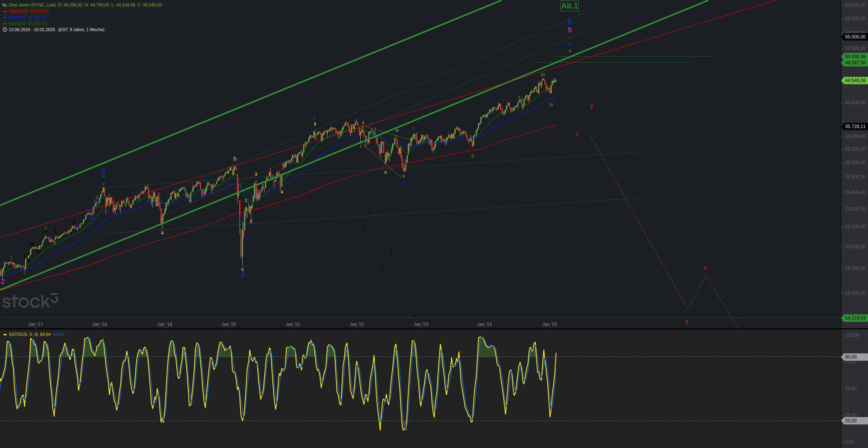The image size is (868, 448).
Task: Click the clock icon beside the date range
Action: point(5,30)
